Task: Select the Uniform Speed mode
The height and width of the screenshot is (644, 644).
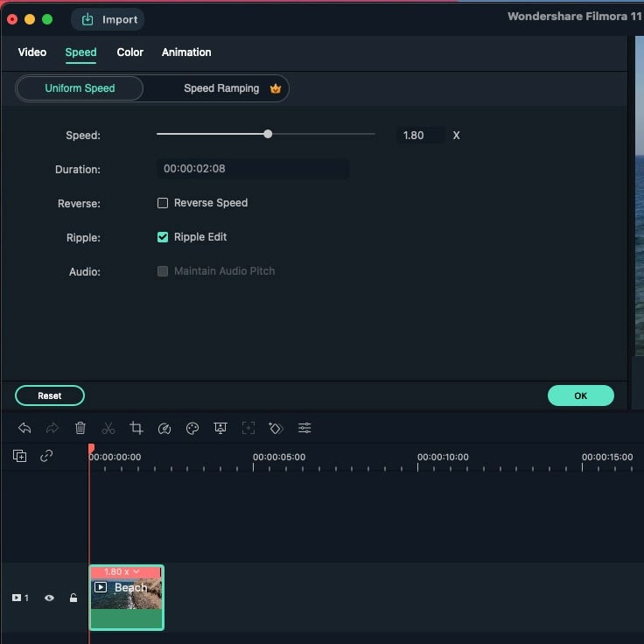Action: point(80,88)
